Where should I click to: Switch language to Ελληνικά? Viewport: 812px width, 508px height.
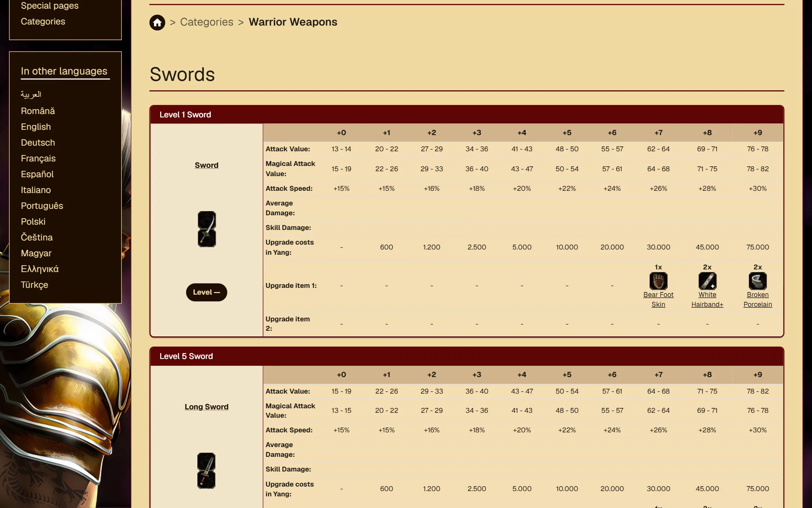coord(40,269)
